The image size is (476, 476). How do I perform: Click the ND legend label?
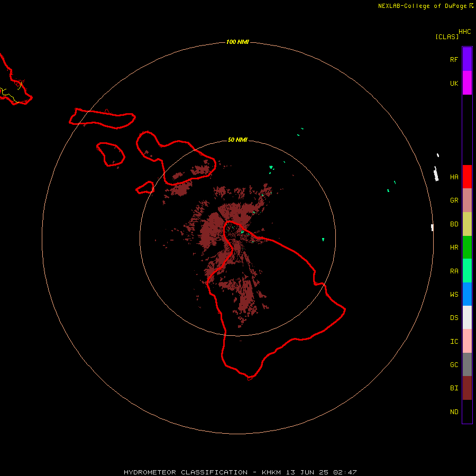pyautogui.click(x=454, y=412)
